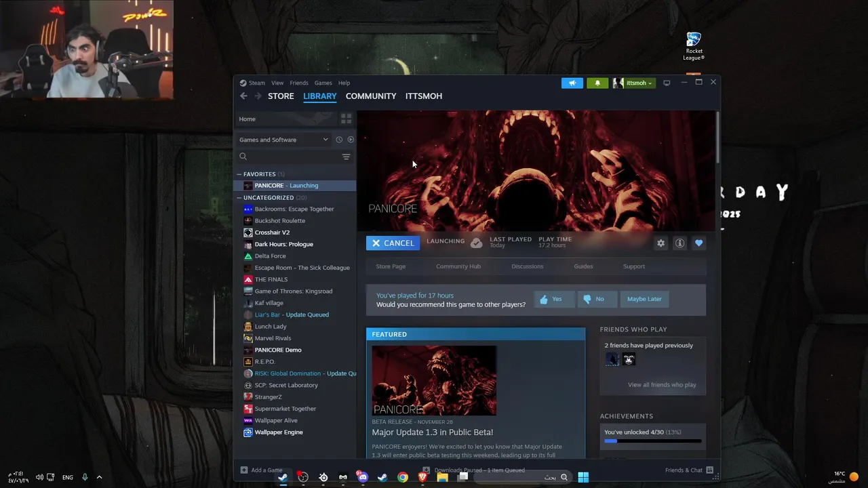
Task: Open Brave browser from the taskbar
Action: click(x=422, y=477)
